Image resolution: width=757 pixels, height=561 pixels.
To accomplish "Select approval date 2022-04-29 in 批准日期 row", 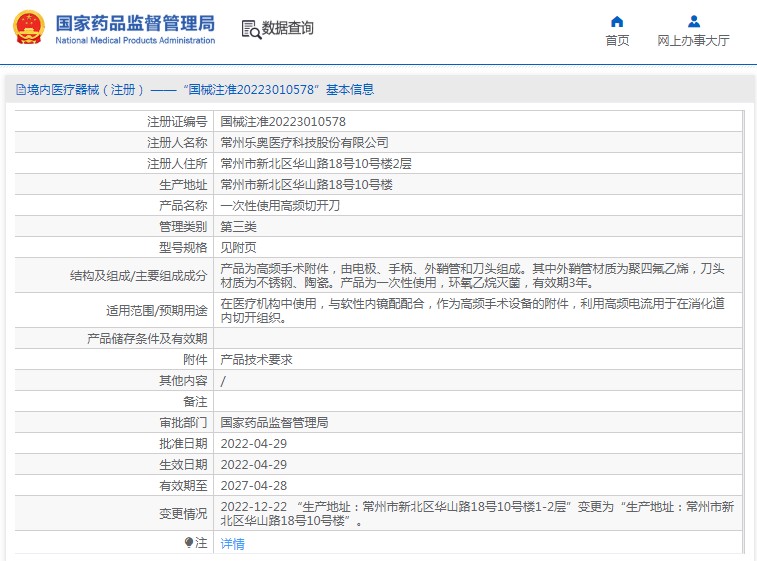I will pos(254,444).
